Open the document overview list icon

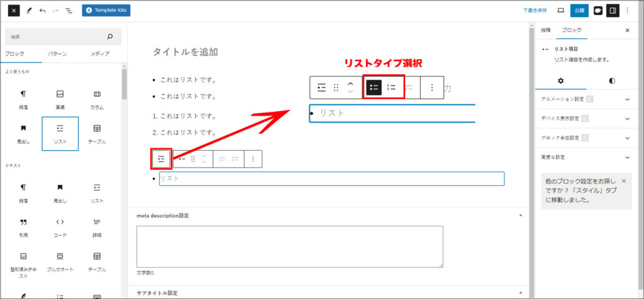pos(69,11)
